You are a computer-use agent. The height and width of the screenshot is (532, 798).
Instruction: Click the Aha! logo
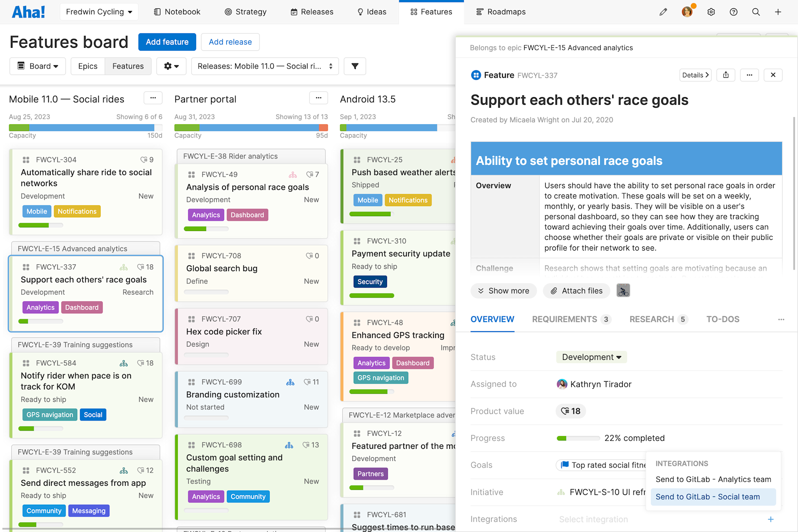click(x=27, y=11)
